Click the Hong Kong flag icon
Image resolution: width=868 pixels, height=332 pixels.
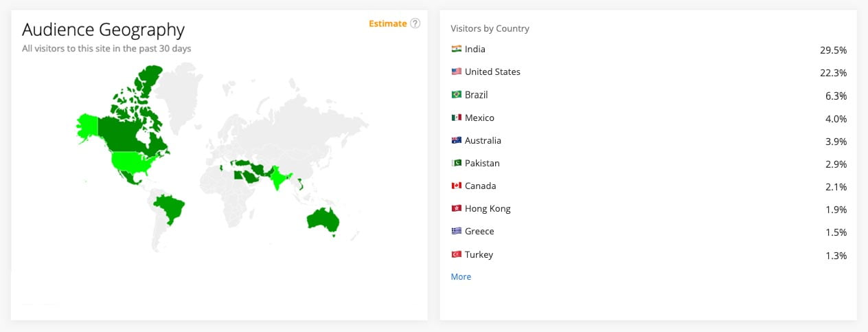456,208
